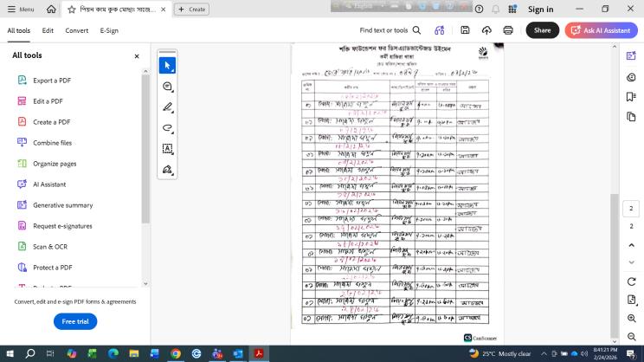Pick the highlighter pen tool
Image resolution: width=644 pixels, height=362 pixels.
(168, 107)
